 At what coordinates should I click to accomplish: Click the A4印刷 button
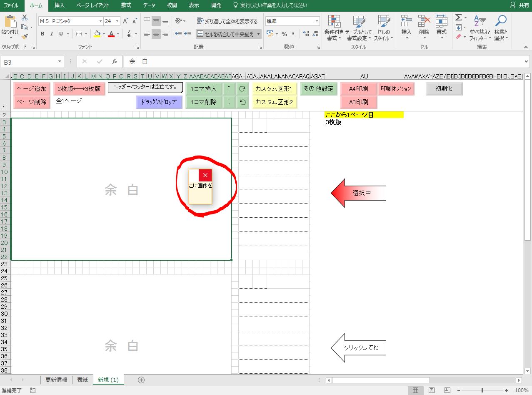click(358, 88)
